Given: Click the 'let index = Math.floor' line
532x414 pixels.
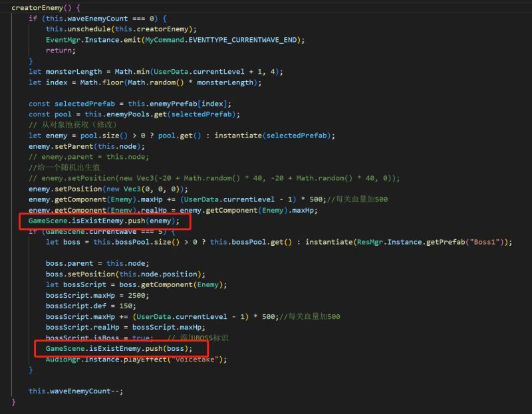Looking at the screenshot, I should pyautogui.click(x=145, y=82).
